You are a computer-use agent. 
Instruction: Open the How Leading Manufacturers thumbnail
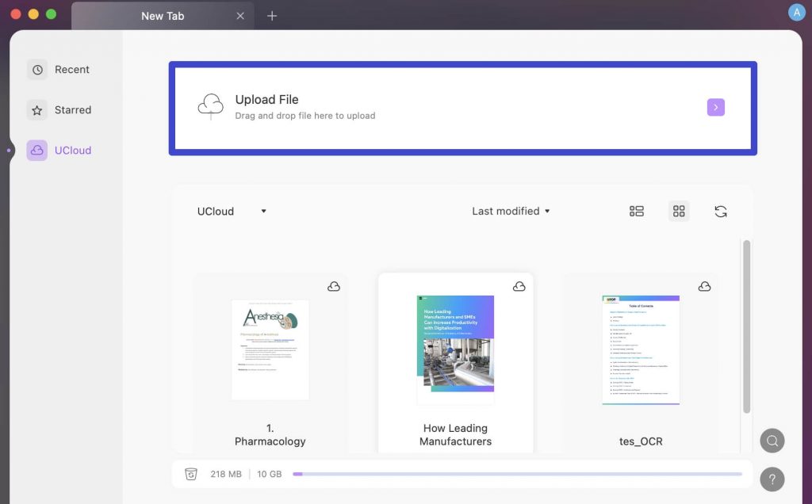[x=455, y=346]
